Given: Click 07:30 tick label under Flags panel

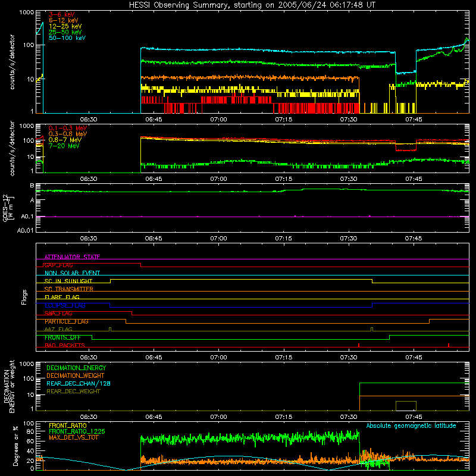Looking at the screenshot, I should pyautogui.click(x=349, y=358).
